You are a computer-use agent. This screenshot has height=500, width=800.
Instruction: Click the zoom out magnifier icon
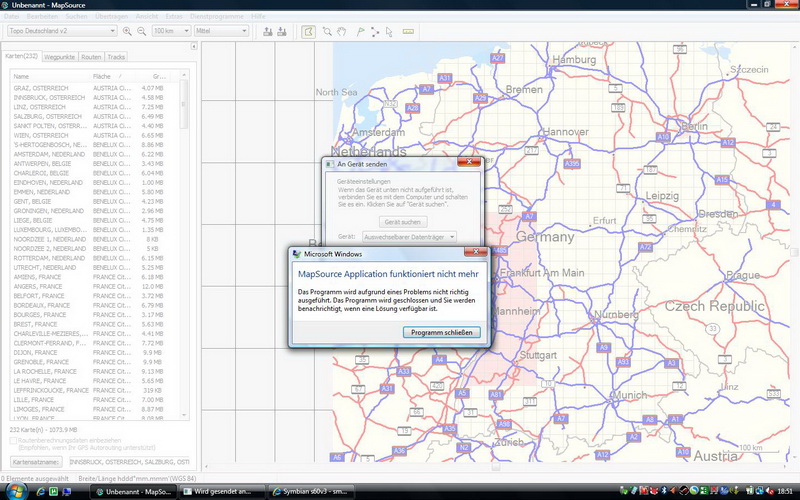point(141,32)
